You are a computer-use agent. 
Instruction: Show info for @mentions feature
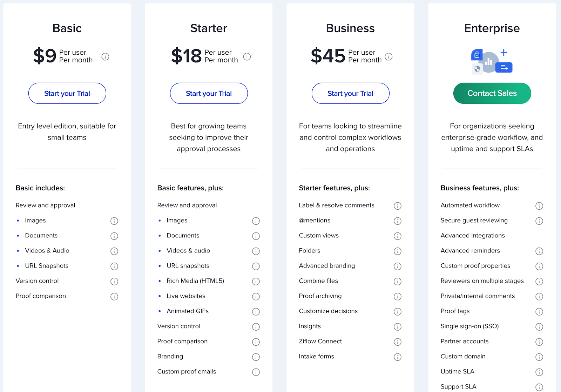tap(397, 221)
